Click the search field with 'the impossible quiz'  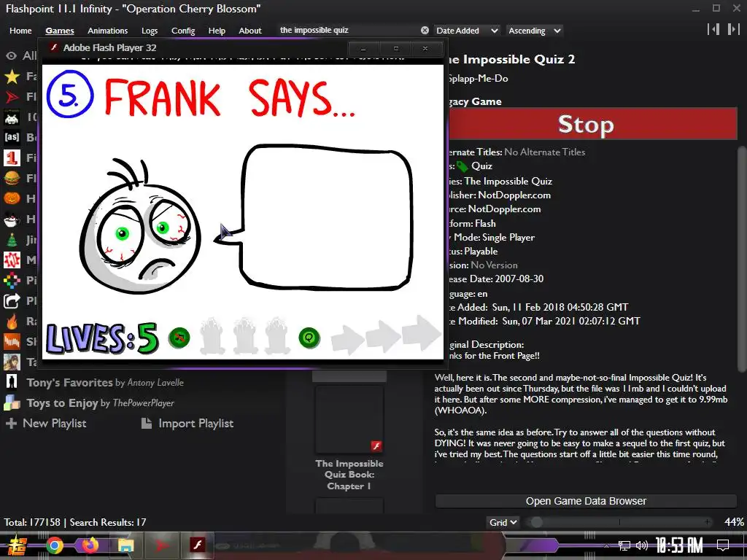[x=348, y=31]
